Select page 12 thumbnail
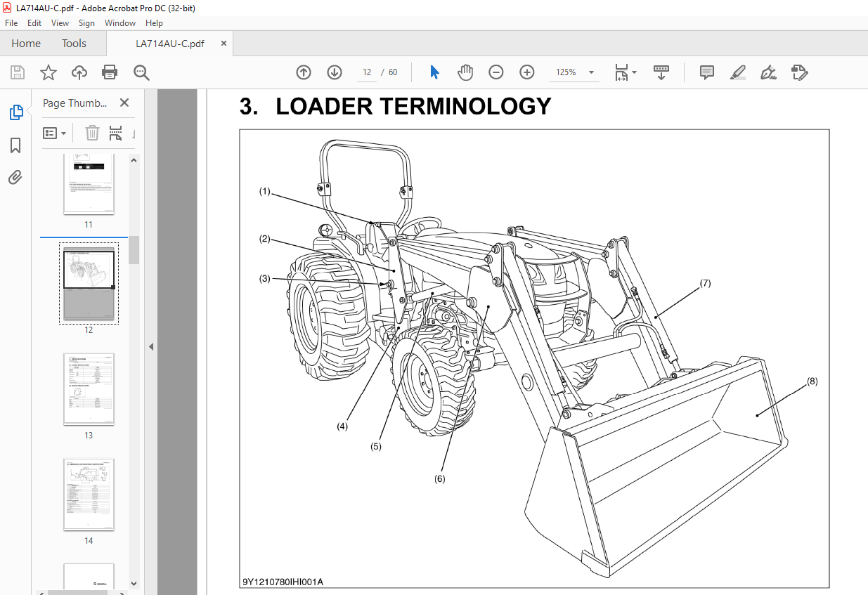The height and width of the screenshot is (595, 868). (89, 285)
